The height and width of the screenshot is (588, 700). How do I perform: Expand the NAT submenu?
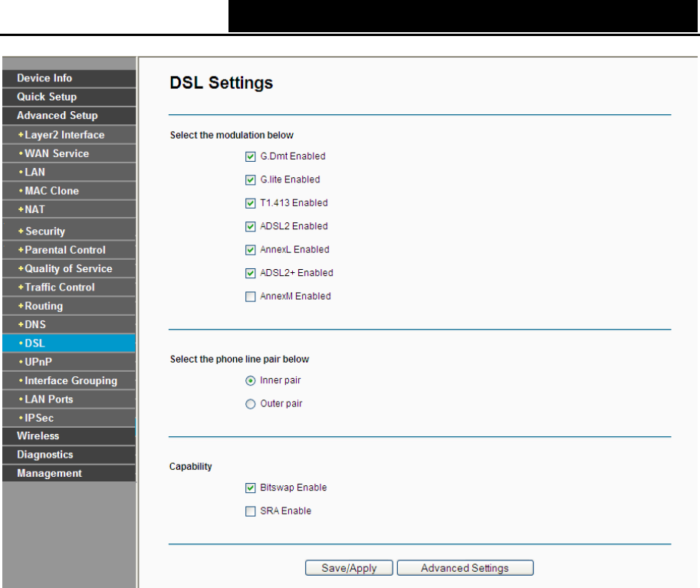click(69, 210)
